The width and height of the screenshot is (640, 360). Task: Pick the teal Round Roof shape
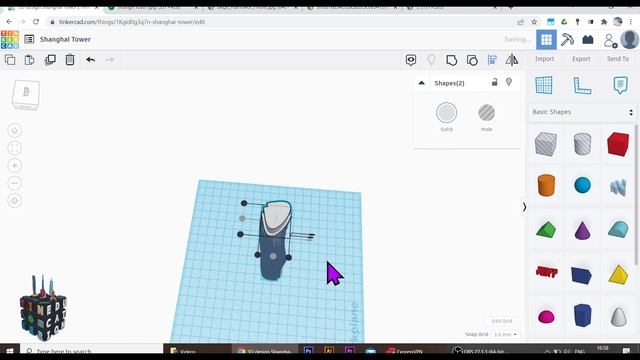tap(618, 229)
